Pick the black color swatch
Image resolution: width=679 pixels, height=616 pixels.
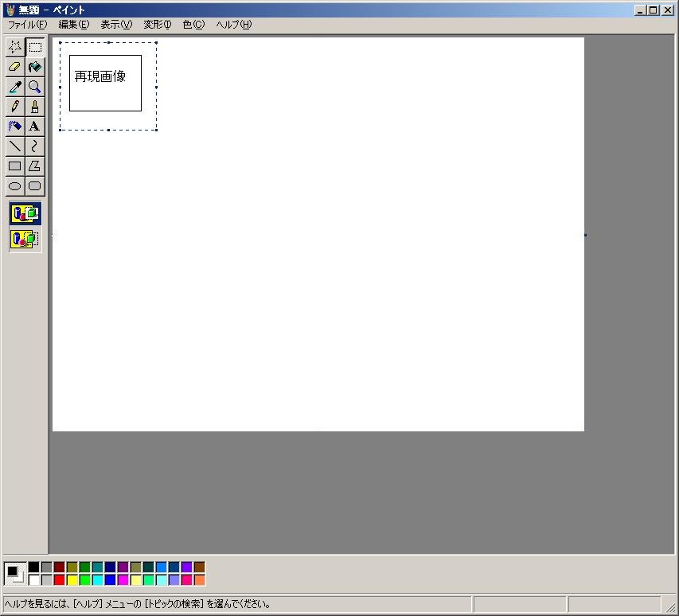point(33,567)
